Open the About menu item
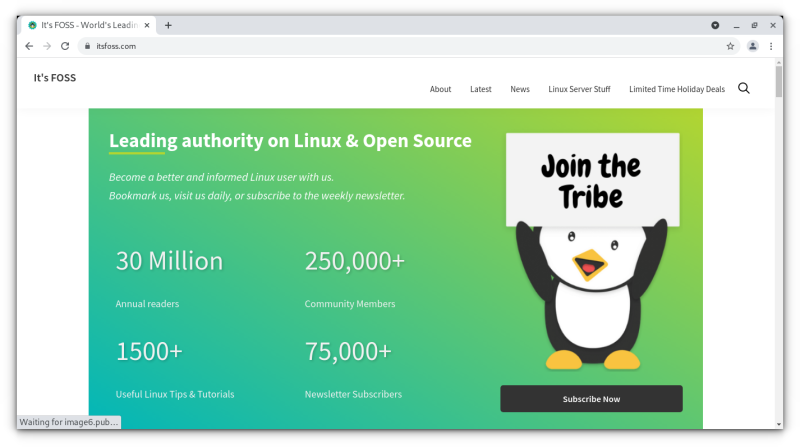 pyautogui.click(x=440, y=89)
